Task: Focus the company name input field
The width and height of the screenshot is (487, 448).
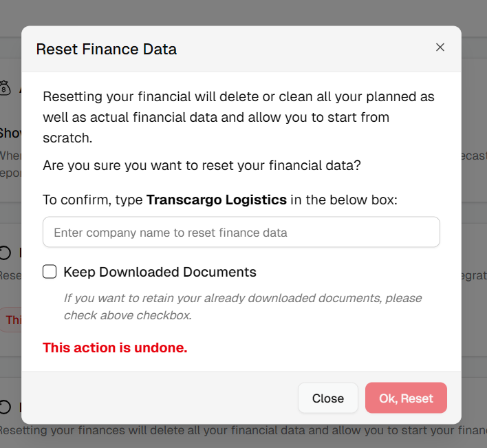Action: (241, 232)
